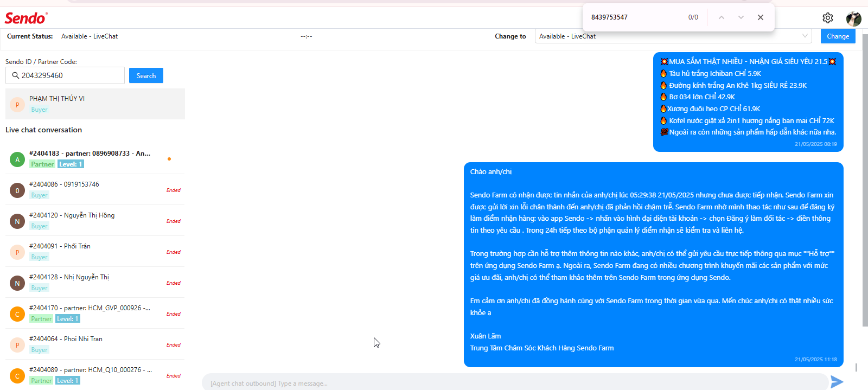Open the user profile avatar
The width and height of the screenshot is (868, 390).
tap(854, 18)
